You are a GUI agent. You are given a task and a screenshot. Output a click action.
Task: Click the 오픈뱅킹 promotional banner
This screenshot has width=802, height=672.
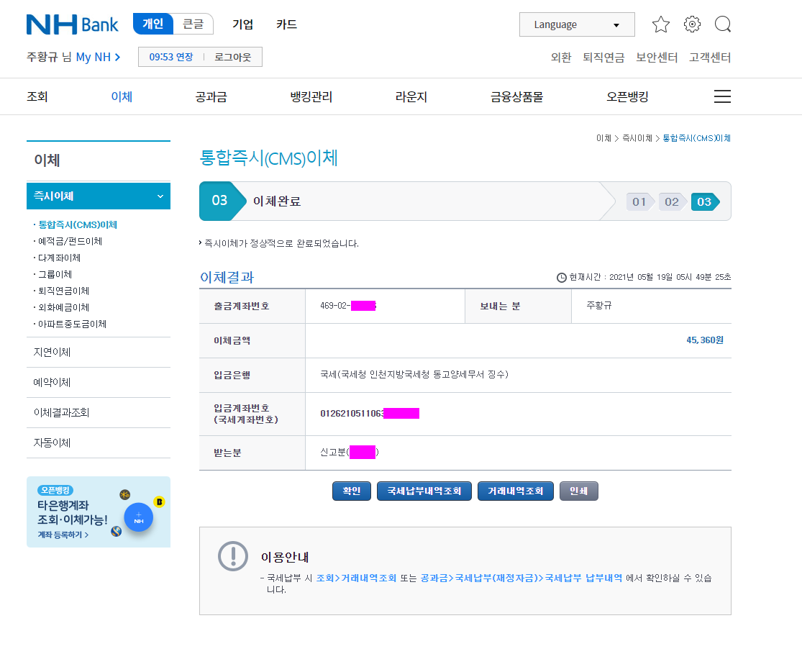72,512
